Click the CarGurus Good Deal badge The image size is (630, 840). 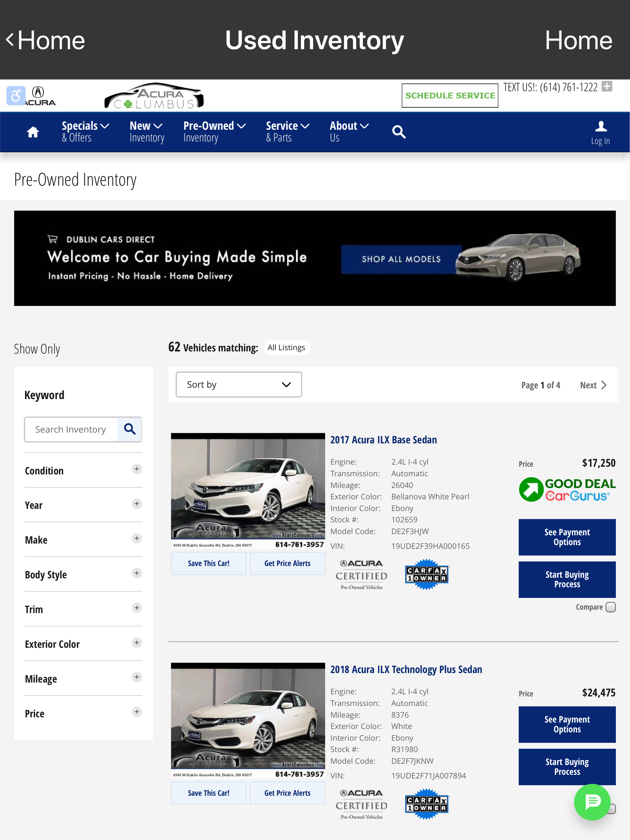point(567,489)
